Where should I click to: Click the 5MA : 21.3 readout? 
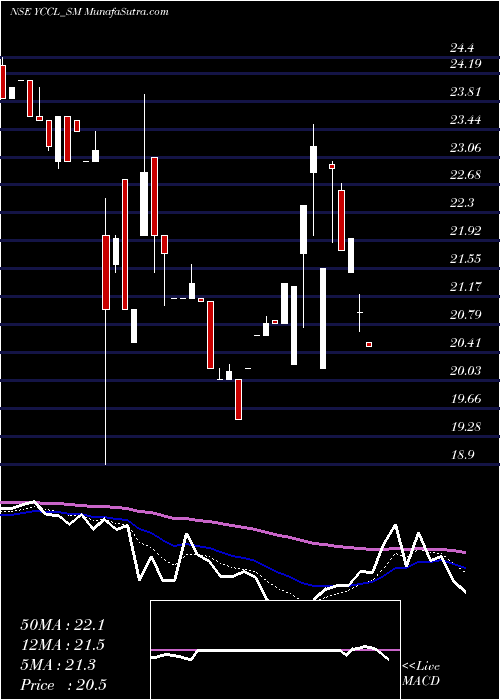[58, 665]
